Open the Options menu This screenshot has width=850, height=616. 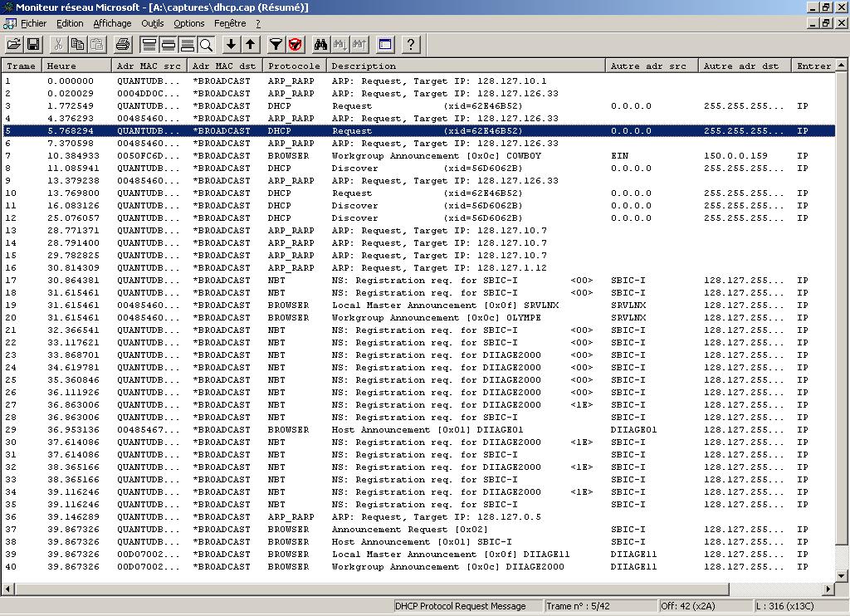189,23
